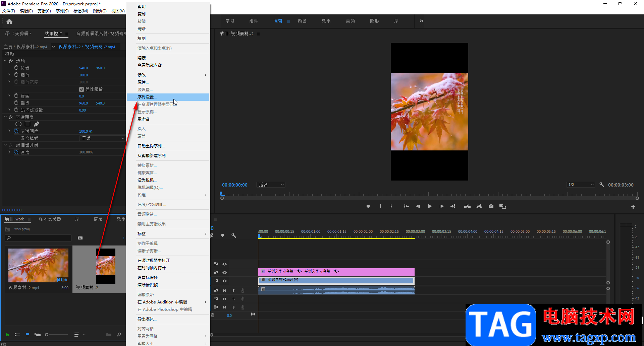Open Program Monitor settings wrench
Image resolution: width=644 pixels, height=346 pixels.
(602, 185)
